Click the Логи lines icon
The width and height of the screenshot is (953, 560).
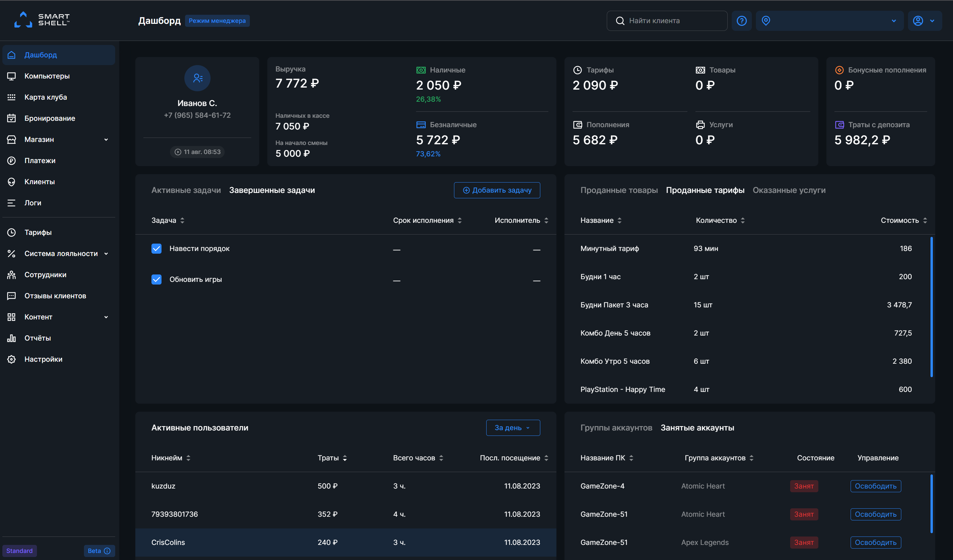coord(11,203)
